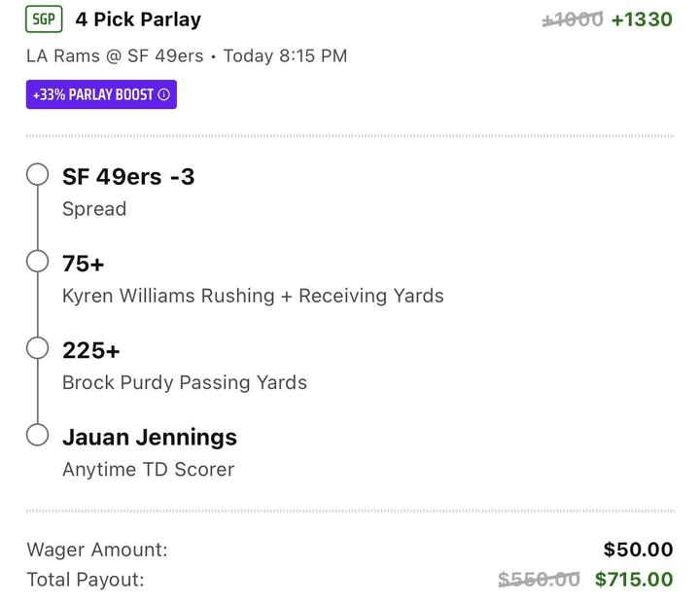Click the circle marker beside Jauan Jennings

tap(38, 435)
